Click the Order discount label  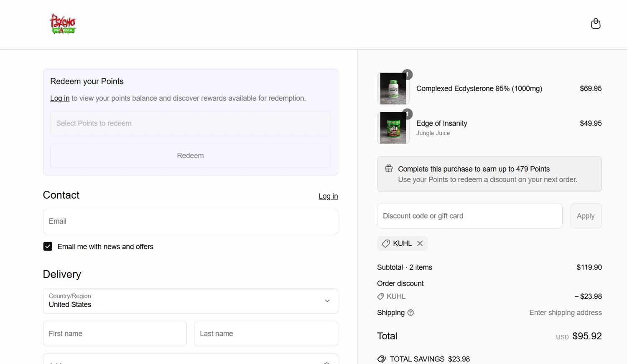400,283
